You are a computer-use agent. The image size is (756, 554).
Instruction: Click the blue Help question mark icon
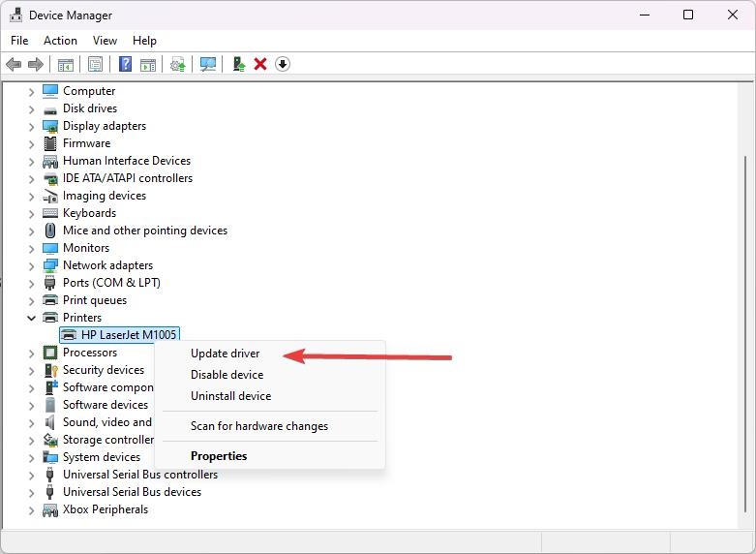click(126, 64)
